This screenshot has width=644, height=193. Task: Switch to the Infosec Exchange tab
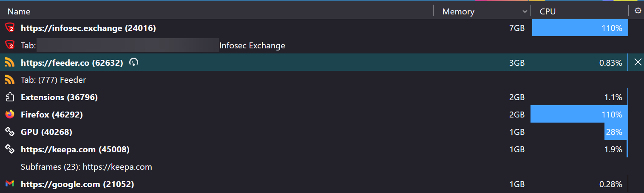coord(252,45)
